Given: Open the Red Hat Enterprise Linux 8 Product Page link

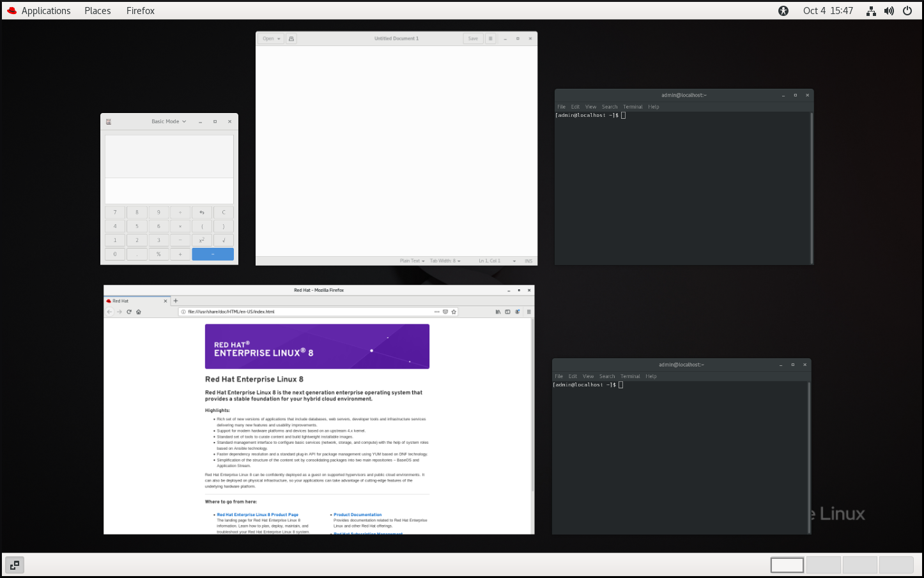Looking at the screenshot, I should 258,515.
